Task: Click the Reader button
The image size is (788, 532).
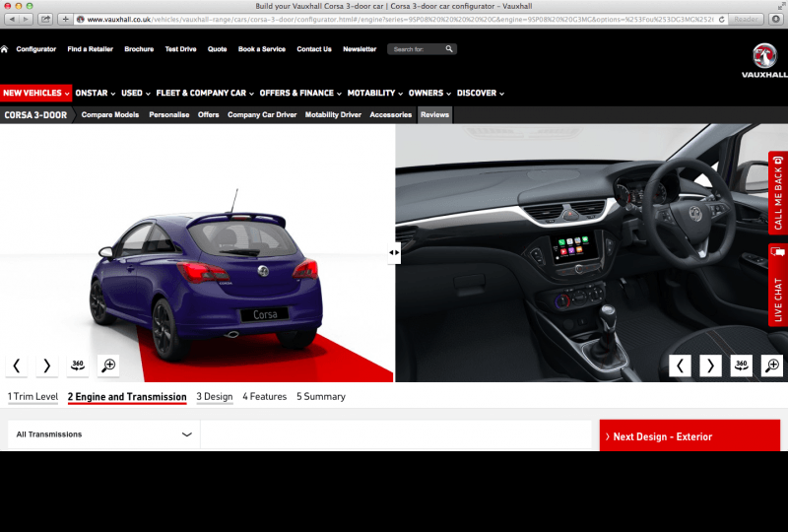Action: tap(746, 19)
